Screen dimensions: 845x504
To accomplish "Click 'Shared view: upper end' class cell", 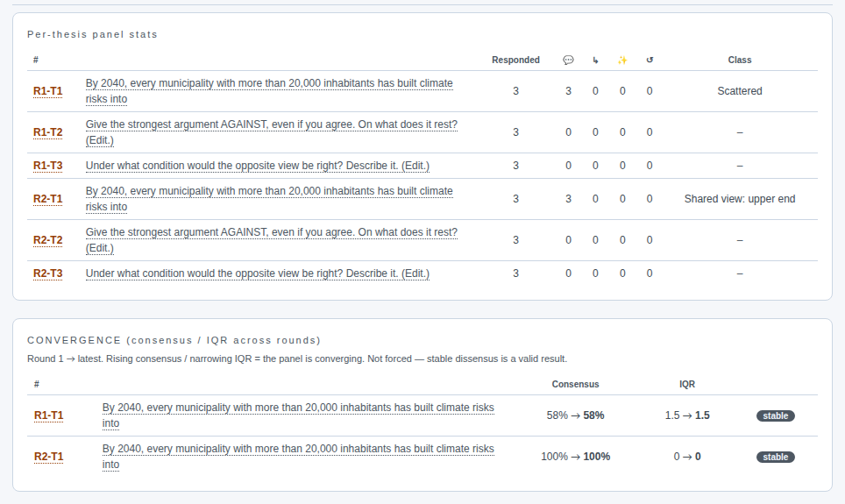I will pyautogui.click(x=740, y=199).
